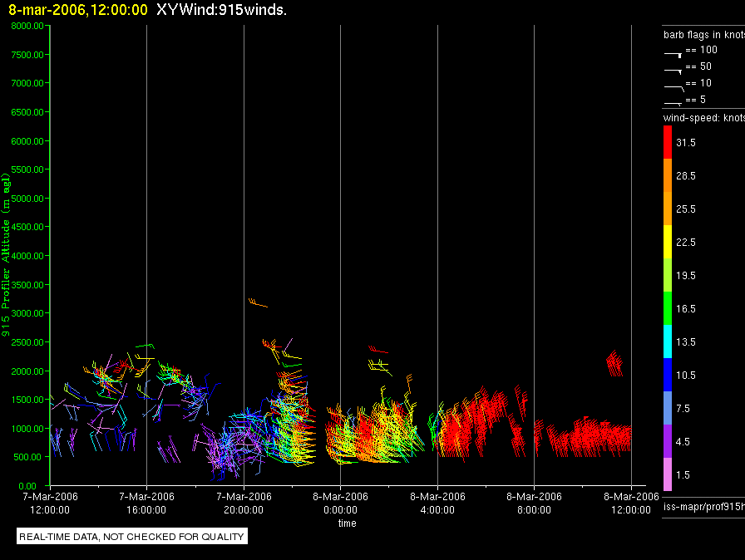Click the '5500.00' altitude tick label
745x560 pixels.
tap(27, 169)
